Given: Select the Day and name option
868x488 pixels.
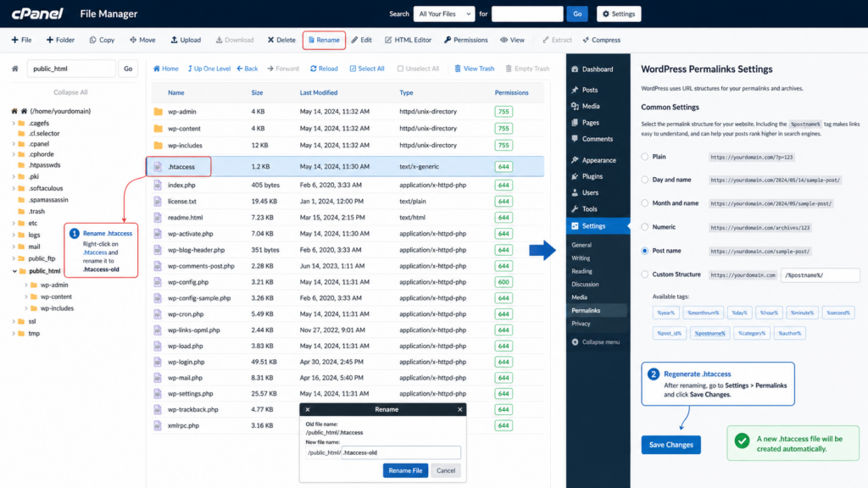Looking at the screenshot, I should (x=644, y=180).
